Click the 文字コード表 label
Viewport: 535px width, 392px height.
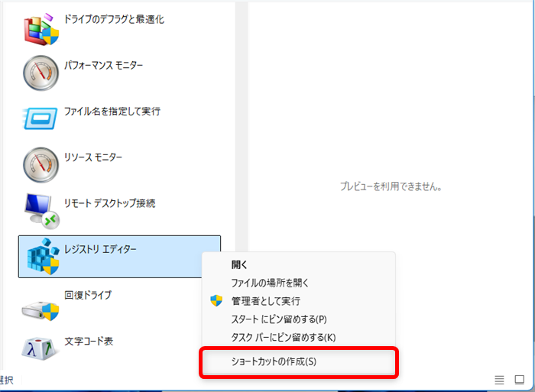tap(89, 341)
